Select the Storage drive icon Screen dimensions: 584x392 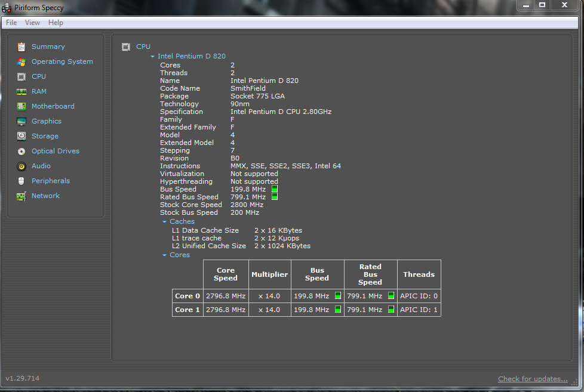(21, 136)
